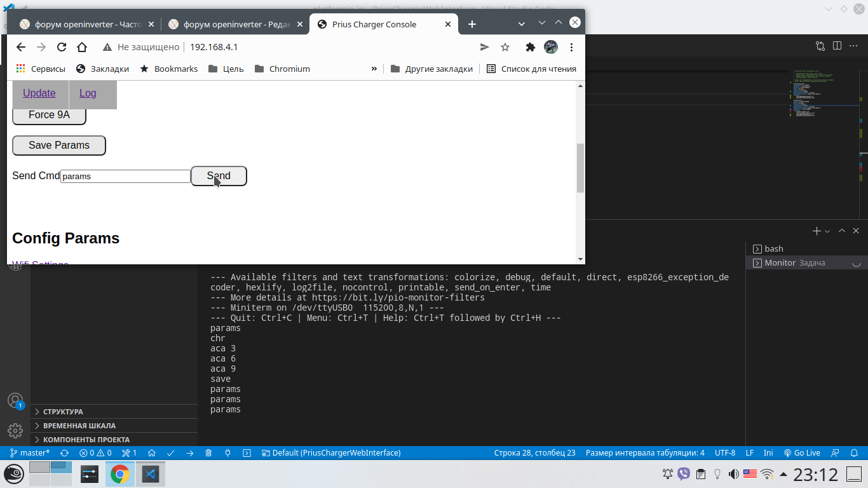Click the PlatformIO clean trash icon
Screen dimensions: 868x488
point(208,453)
